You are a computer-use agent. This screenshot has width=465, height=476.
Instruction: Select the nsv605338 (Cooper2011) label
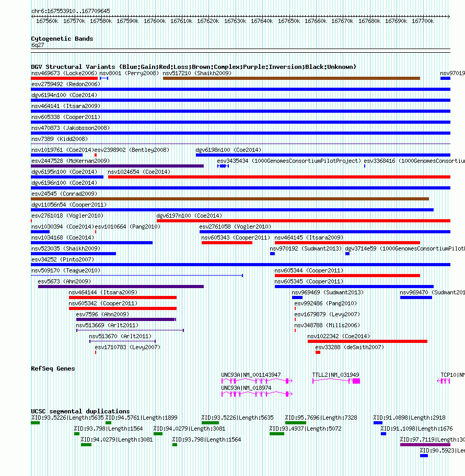coord(66,117)
